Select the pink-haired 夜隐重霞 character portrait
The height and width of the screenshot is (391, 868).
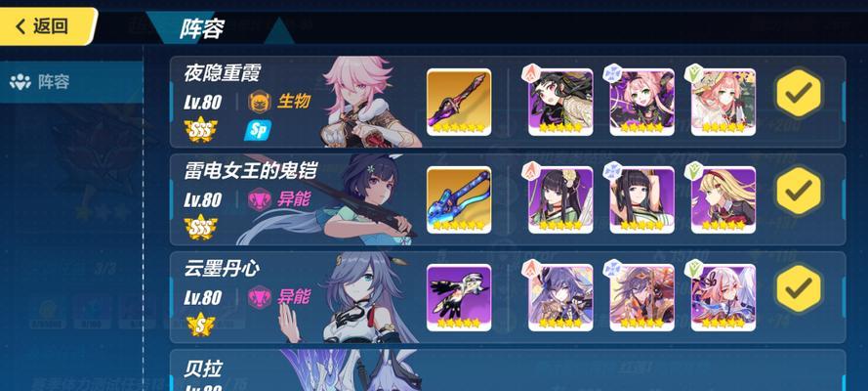pos(365,102)
